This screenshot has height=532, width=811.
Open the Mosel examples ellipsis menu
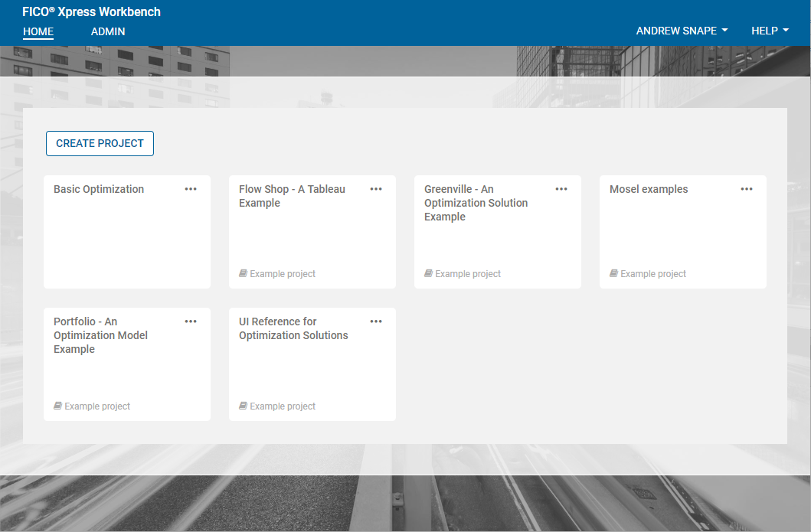(x=747, y=189)
